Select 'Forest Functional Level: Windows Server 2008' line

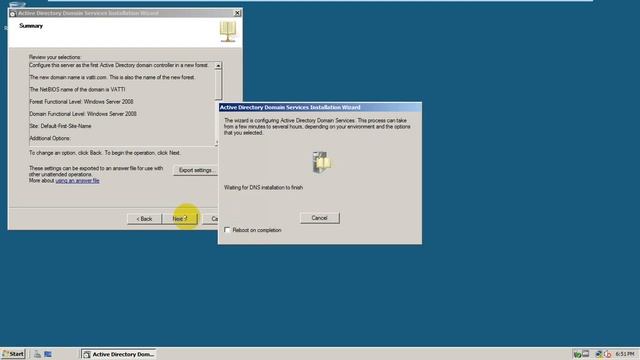pos(81,102)
